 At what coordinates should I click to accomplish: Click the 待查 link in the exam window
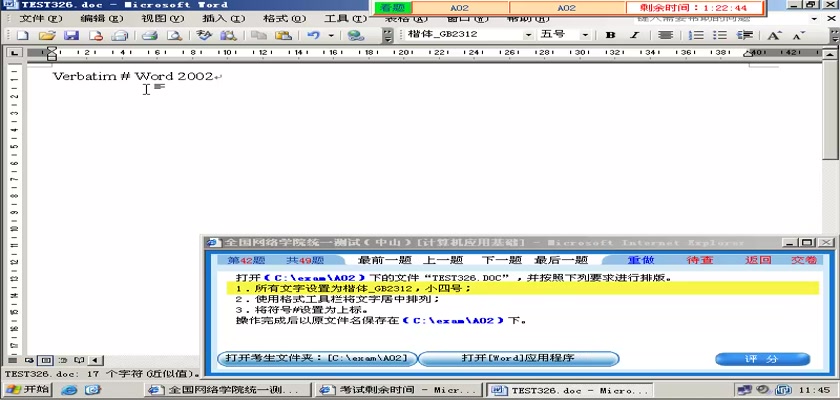click(x=700, y=260)
